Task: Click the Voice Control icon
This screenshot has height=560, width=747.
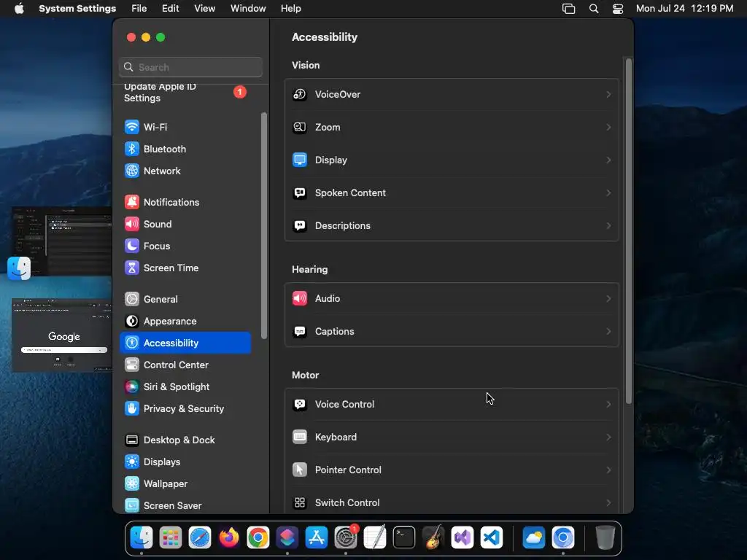Action: (300, 404)
